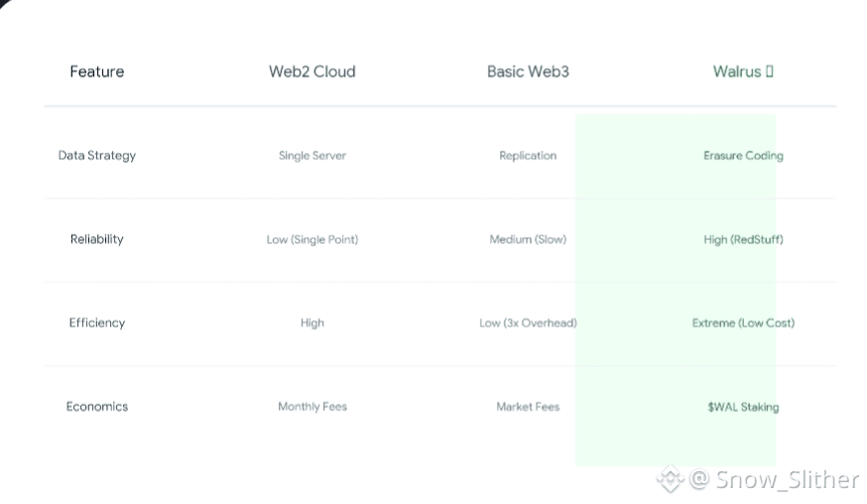Click the Low (3x Overhead) cell
The height and width of the screenshot is (504, 867).
(528, 322)
